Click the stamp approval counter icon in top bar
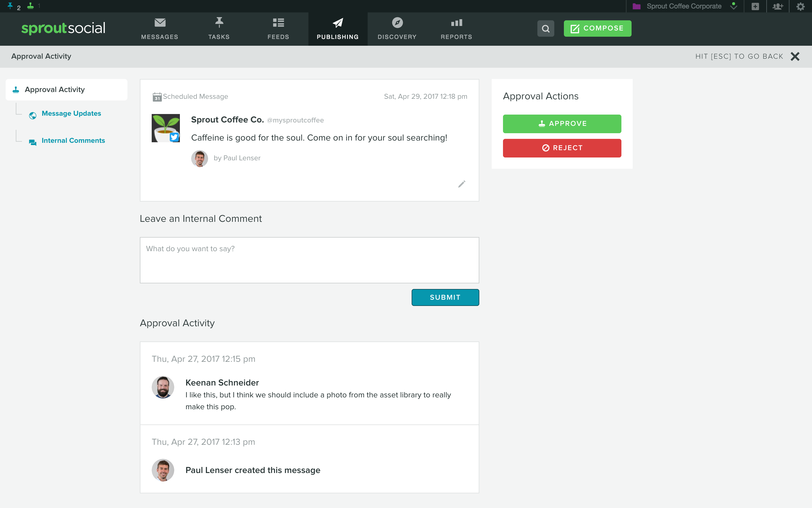This screenshot has width=812, height=508. 30,6
